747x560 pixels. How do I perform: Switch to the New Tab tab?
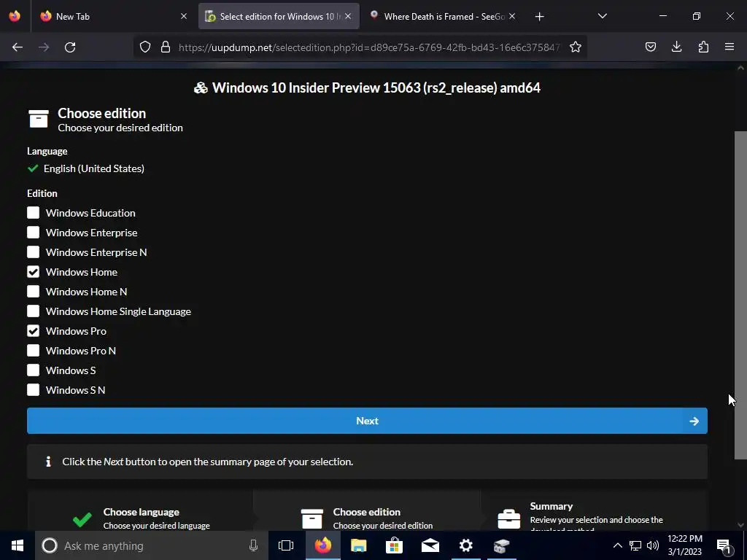[x=115, y=16]
